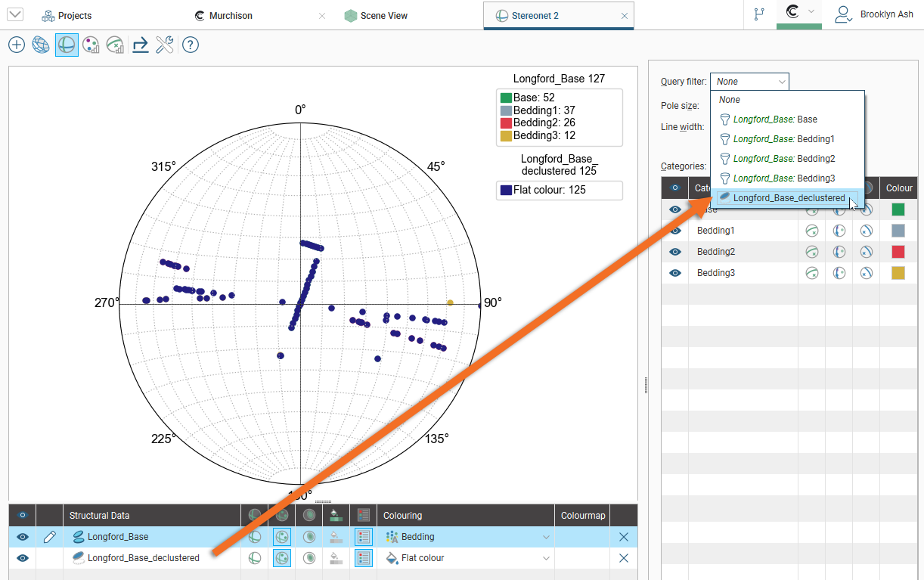Screen dimensions: 924x580
Task: Open the Seequent logo dropdown menu
Action: 799,12
